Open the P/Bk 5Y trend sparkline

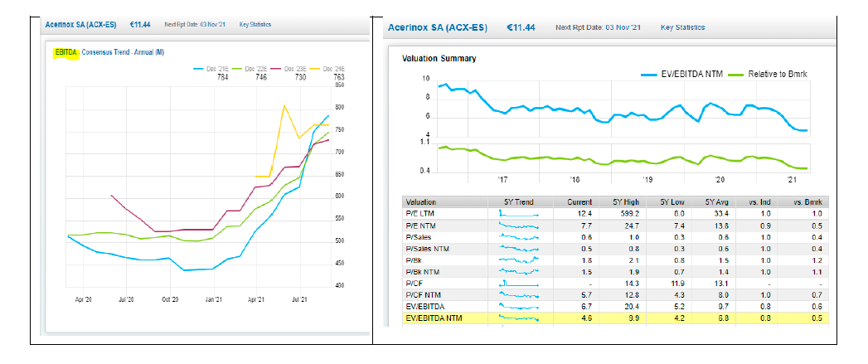point(519,260)
